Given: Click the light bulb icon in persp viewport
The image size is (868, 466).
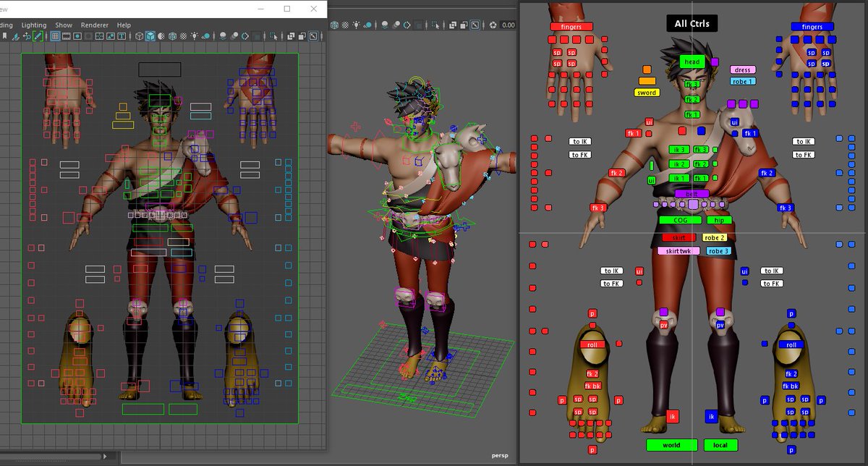Looking at the screenshot, I should (356, 25).
